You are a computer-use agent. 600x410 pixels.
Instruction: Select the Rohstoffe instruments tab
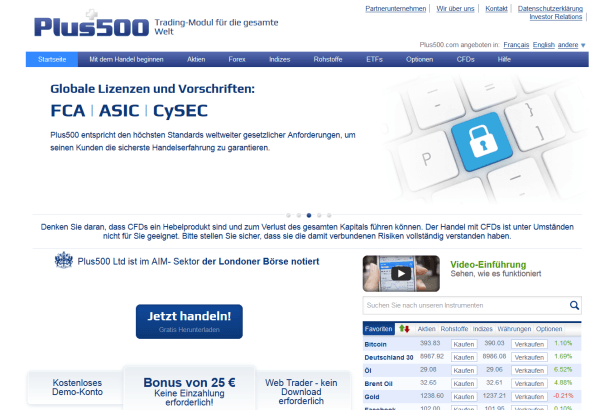454,329
